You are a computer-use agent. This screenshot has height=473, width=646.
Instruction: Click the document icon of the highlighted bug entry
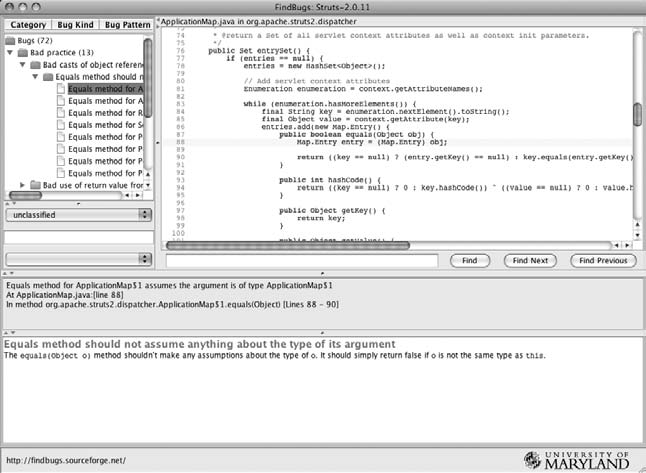61,88
